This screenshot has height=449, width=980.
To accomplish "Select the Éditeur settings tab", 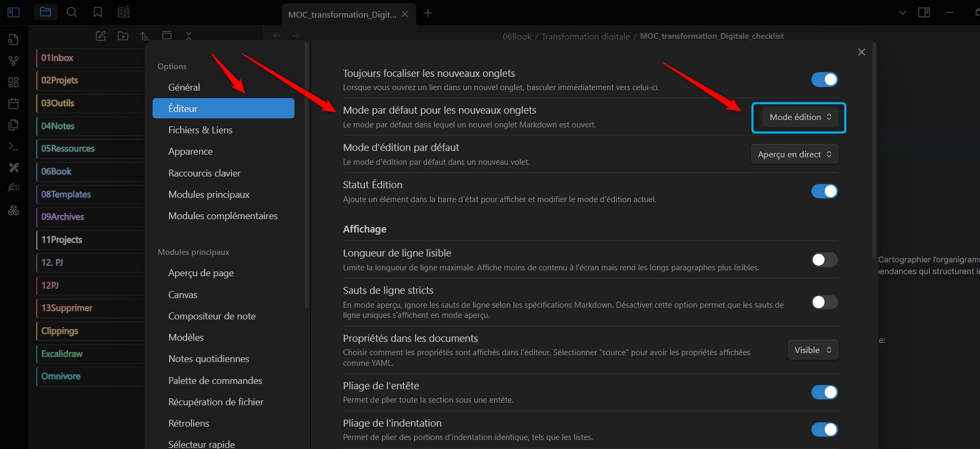I will tap(224, 108).
